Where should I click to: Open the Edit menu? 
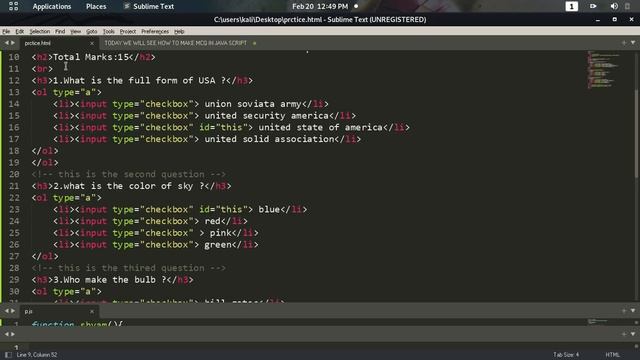tap(20, 31)
